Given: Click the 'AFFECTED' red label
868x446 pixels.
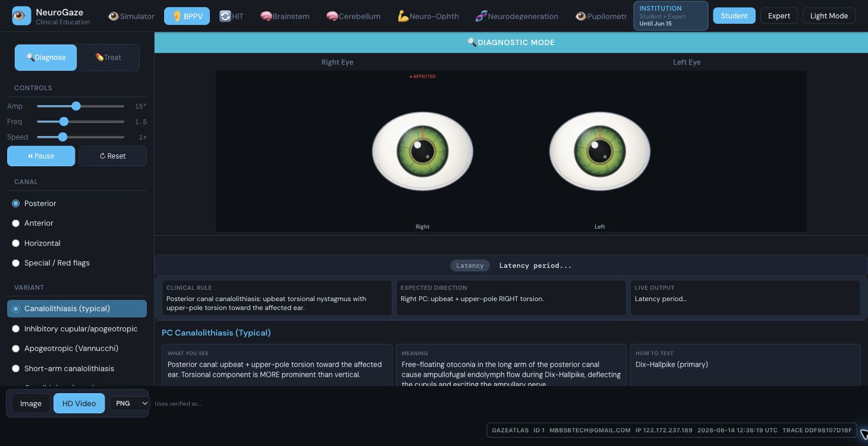Looking at the screenshot, I should [423, 77].
